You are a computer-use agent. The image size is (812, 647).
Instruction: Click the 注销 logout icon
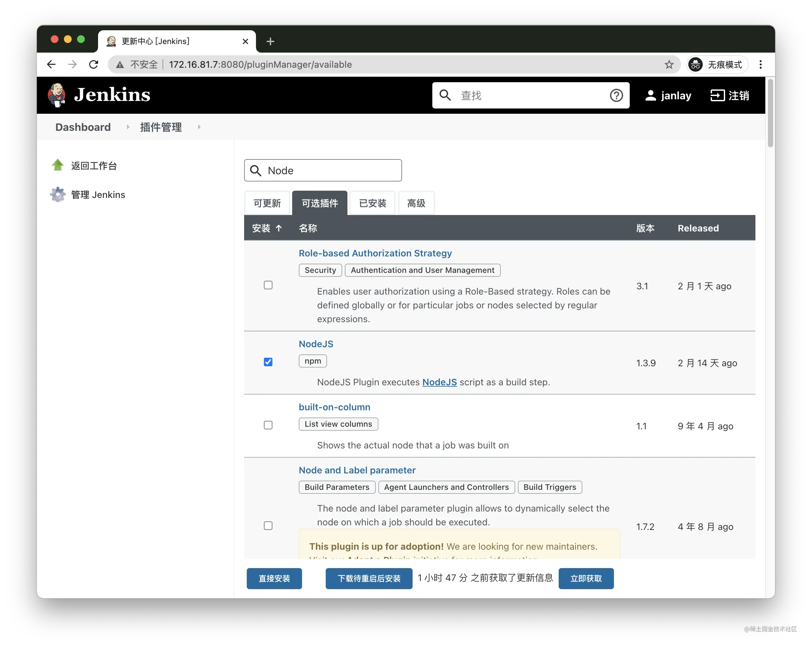[717, 96]
